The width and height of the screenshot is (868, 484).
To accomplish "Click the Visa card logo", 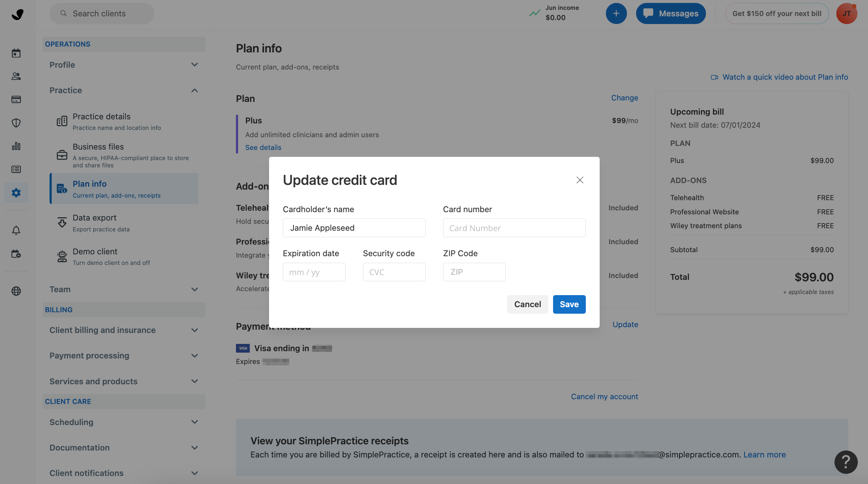I will 242,348.
